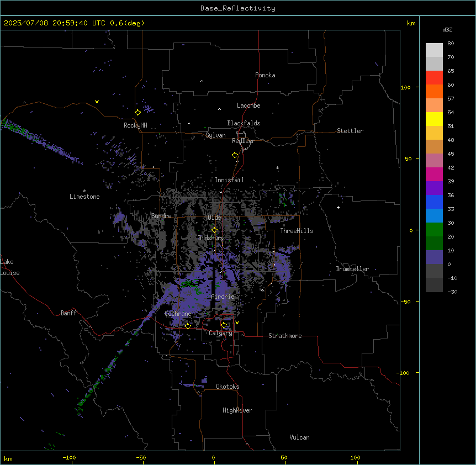Select the Sundre town label
Screen dimensions: 476x465
point(161,216)
